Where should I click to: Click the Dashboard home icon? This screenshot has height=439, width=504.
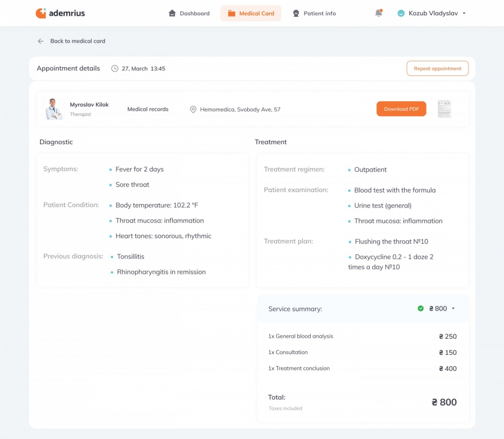coord(172,14)
